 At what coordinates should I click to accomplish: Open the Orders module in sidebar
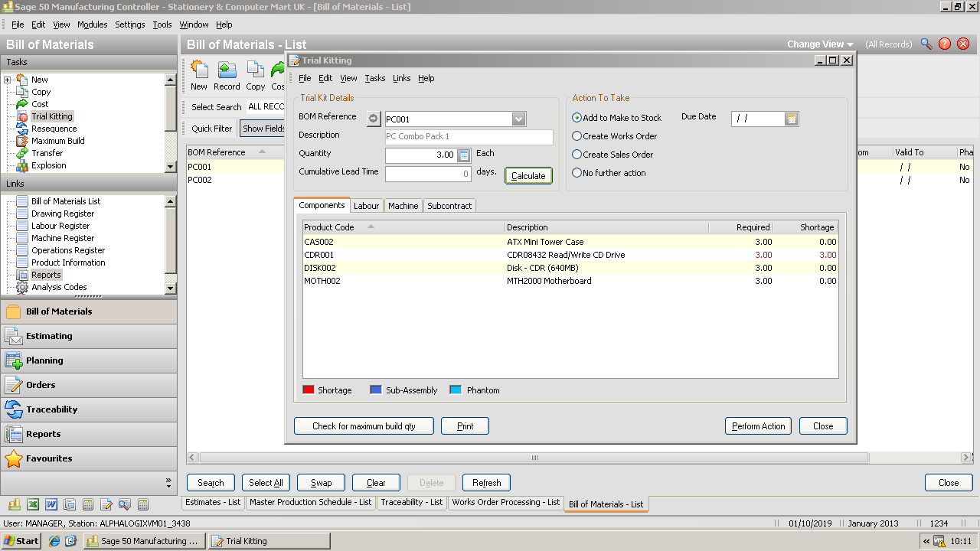click(88, 385)
